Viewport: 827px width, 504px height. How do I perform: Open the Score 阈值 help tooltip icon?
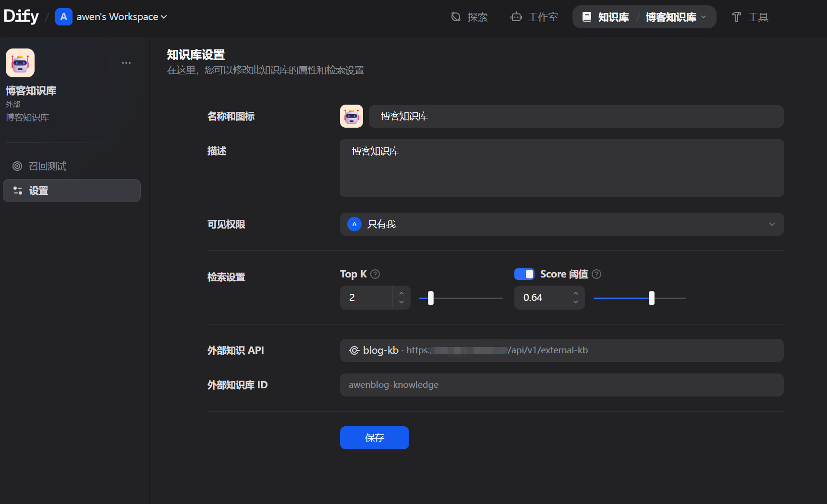click(596, 274)
